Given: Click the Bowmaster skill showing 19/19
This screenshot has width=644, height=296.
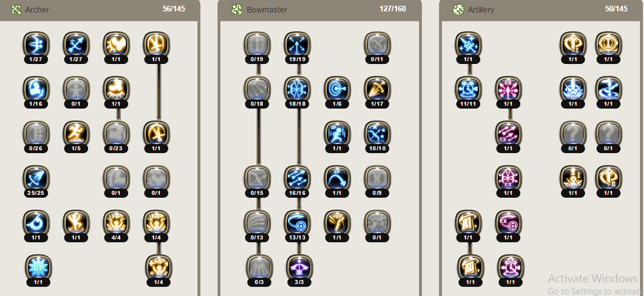Looking at the screenshot, I should (297, 45).
